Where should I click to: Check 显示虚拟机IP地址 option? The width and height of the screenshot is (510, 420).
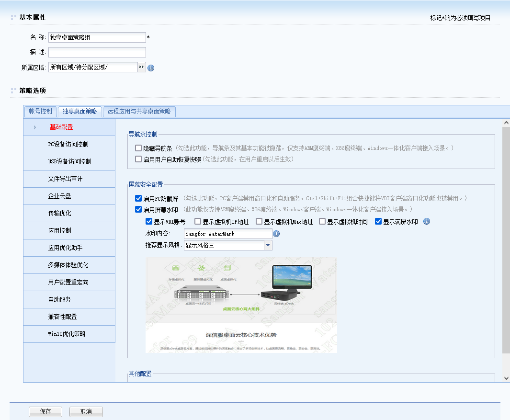point(198,222)
